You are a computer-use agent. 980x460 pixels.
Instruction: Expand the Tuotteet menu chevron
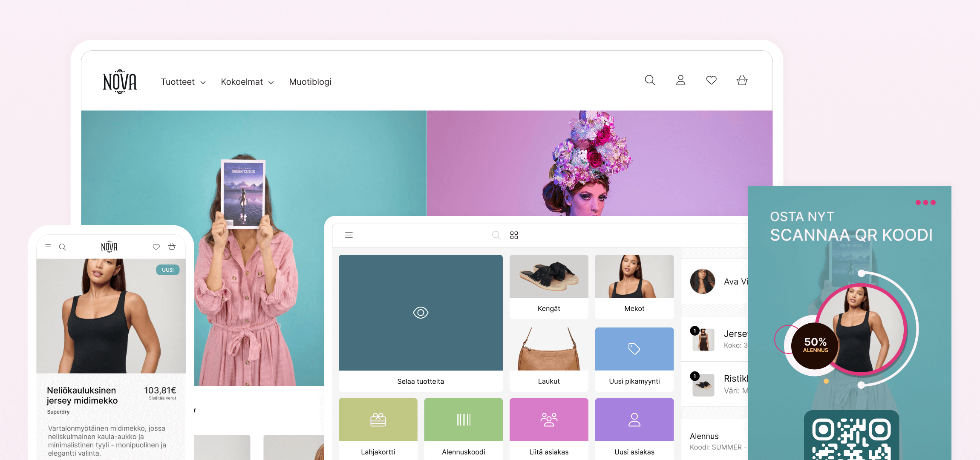(203, 83)
